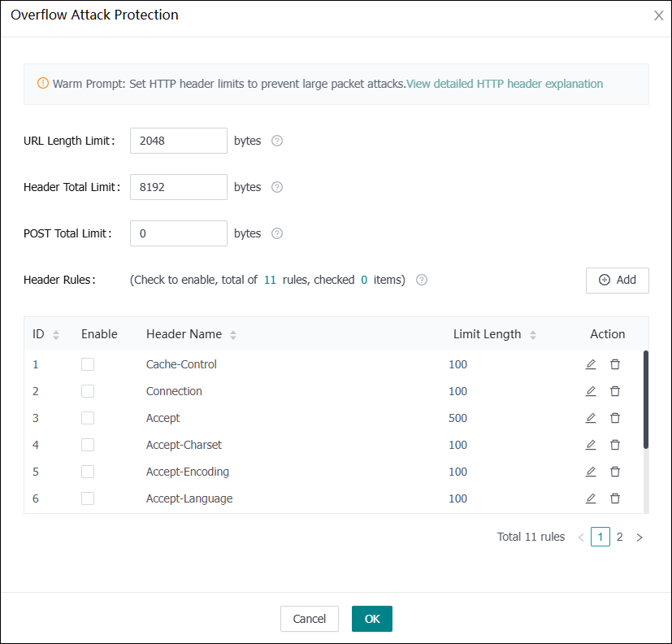Delete the Connection header rule
The width and height of the screenshot is (672, 644).
[615, 391]
